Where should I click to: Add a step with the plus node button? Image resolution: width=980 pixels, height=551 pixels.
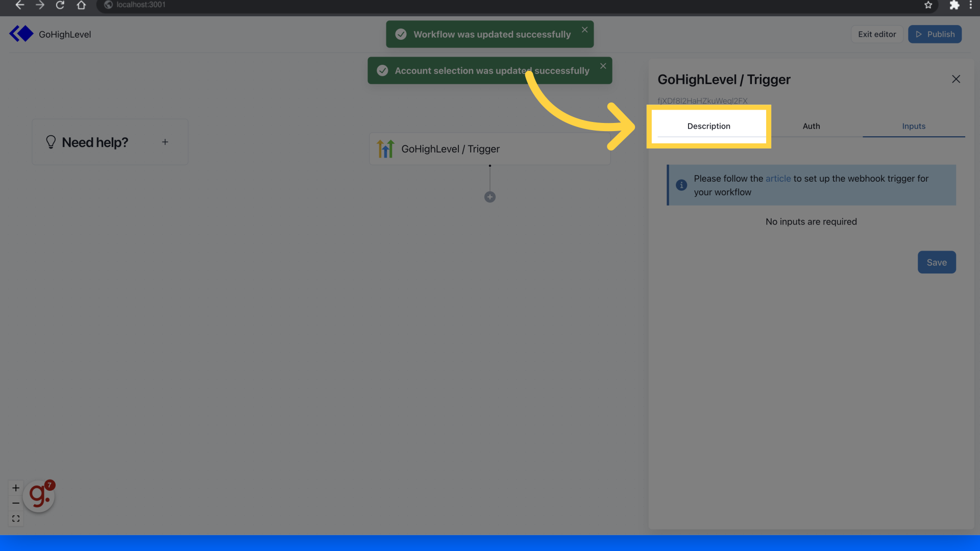pyautogui.click(x=490, y=197)
